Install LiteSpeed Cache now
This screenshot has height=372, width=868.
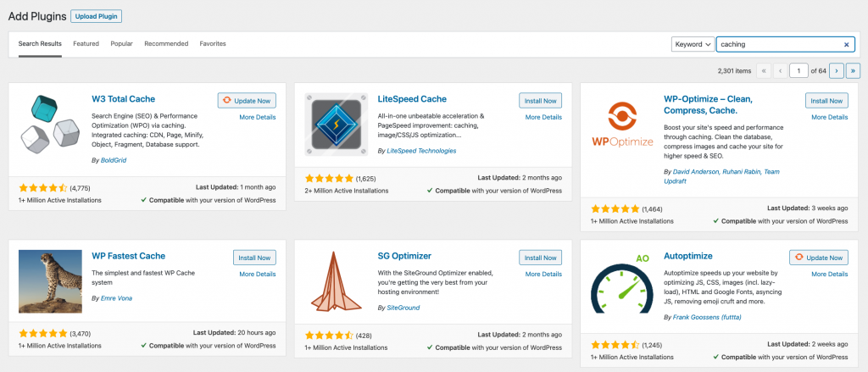(540, 101)
